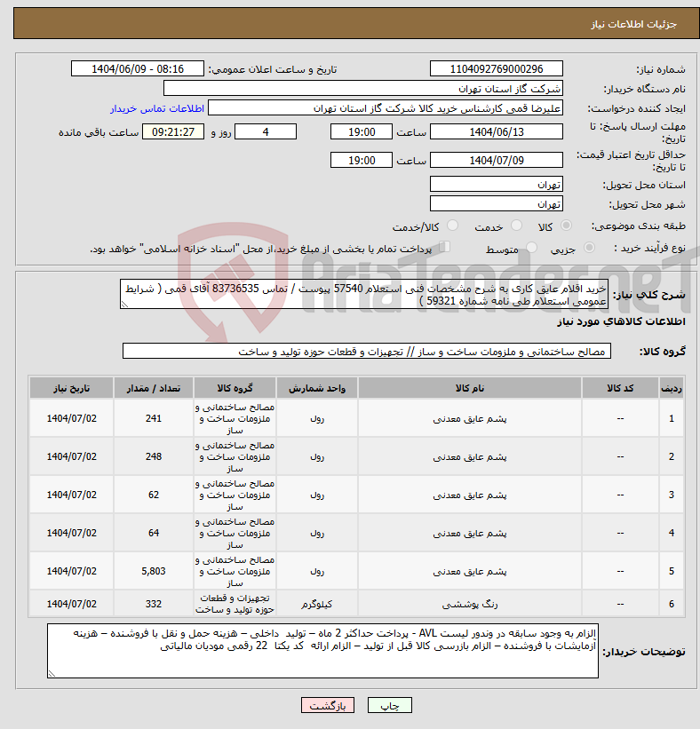
Task: Click the price validity date 1404/07/09
Action: [x=497, y=161]
